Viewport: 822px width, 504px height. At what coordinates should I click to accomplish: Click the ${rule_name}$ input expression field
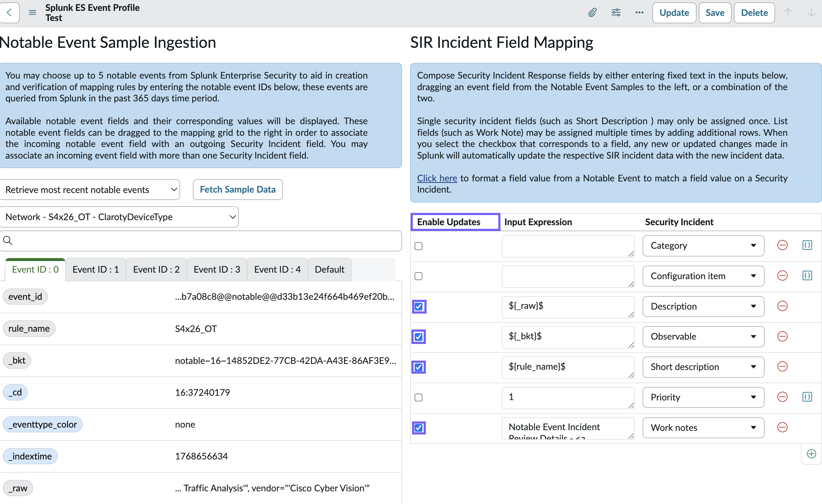(568, 367)
